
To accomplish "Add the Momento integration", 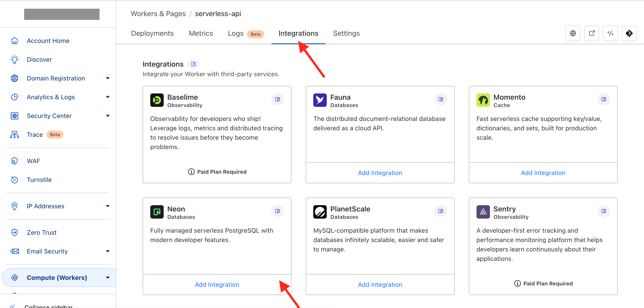I will (x=543, y=173).
